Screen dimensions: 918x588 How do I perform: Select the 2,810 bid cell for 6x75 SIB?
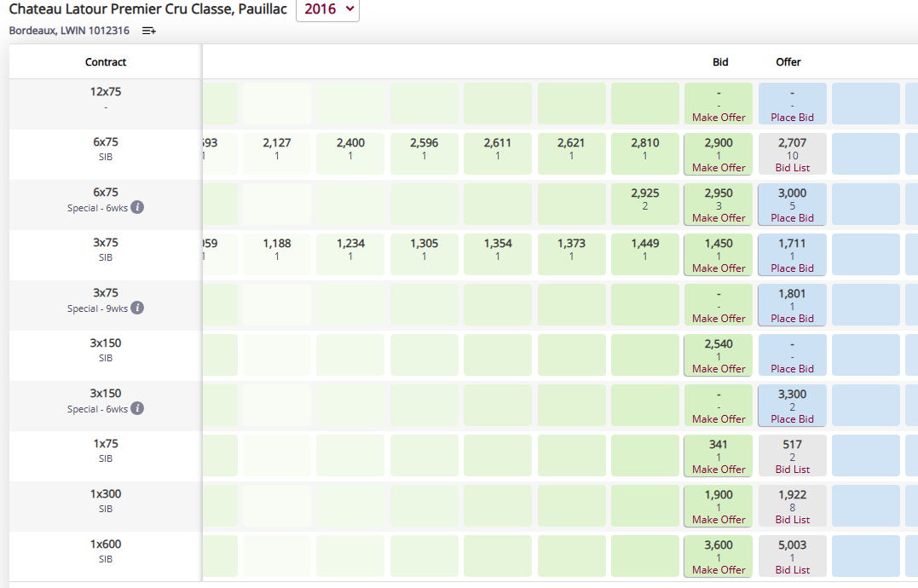(x=645, y=154)
